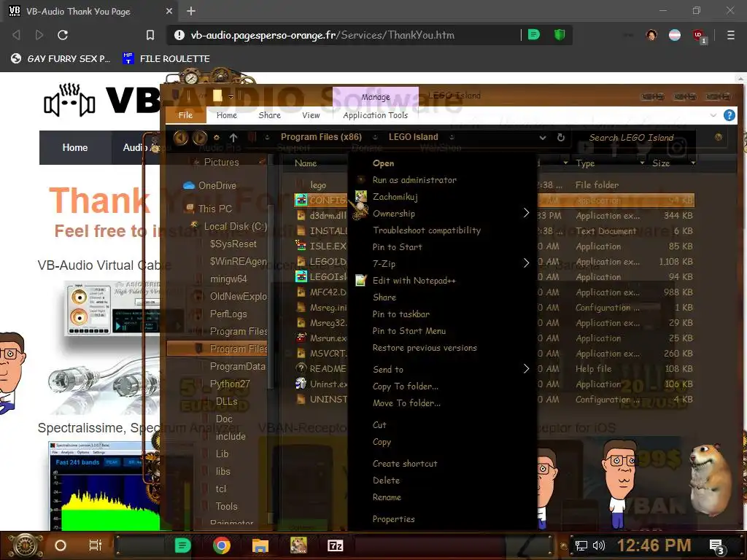Click the Explorer back arrow button
747x560 pixels.
click(181, 138)
